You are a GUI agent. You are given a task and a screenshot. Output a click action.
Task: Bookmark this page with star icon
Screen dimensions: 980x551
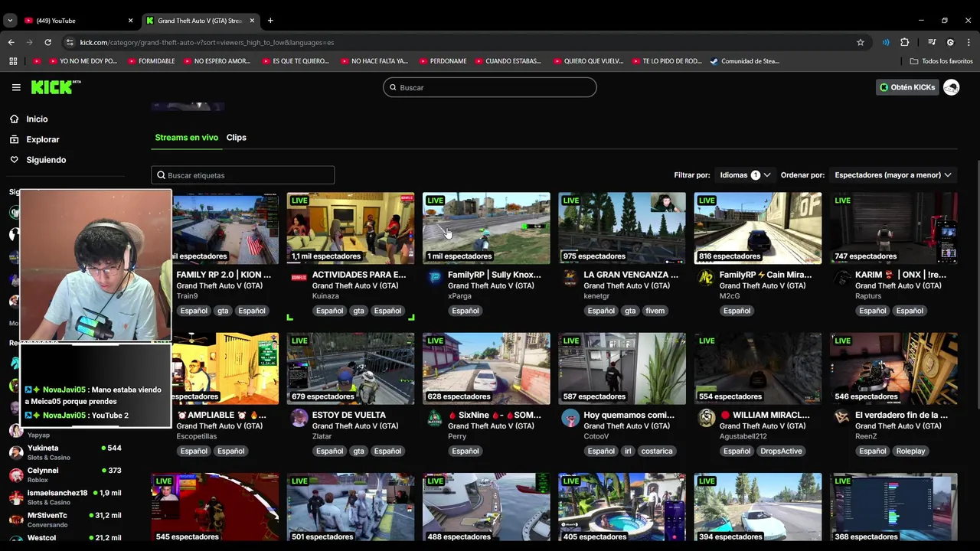pos(861,42)
